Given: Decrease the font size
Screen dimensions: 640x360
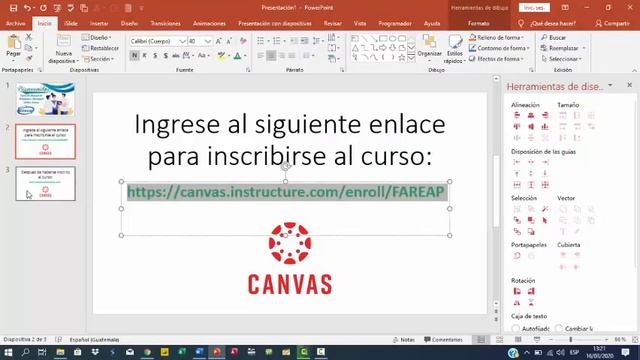Looking at the screenshot, I should pos(229,41).
